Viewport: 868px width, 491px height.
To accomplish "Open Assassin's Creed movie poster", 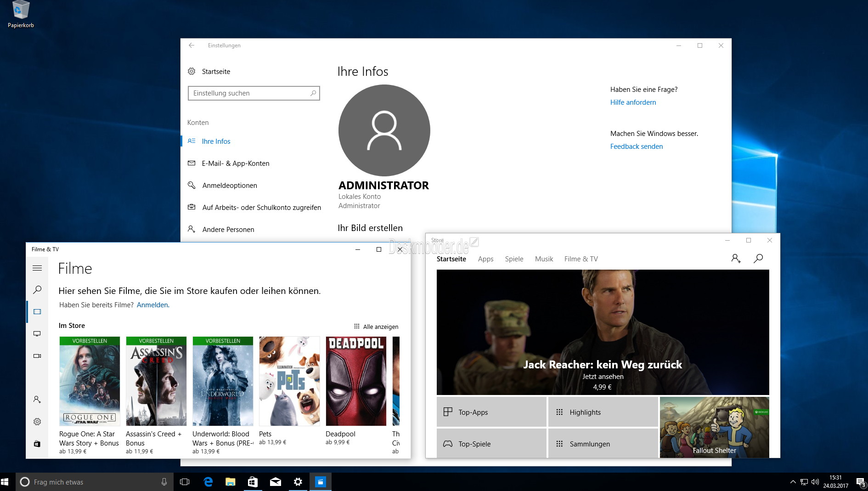I will click(x=156, y=381).
